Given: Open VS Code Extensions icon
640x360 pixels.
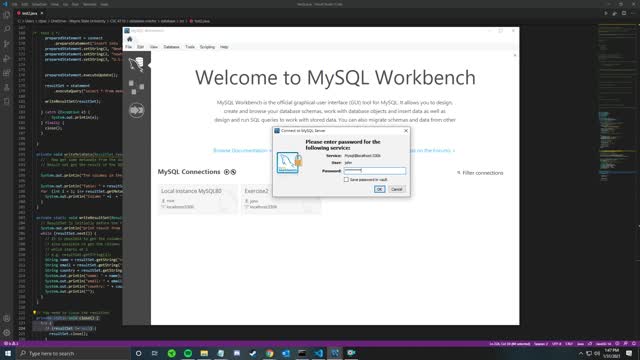Looking at the screenshot, I should click(7, 73).
